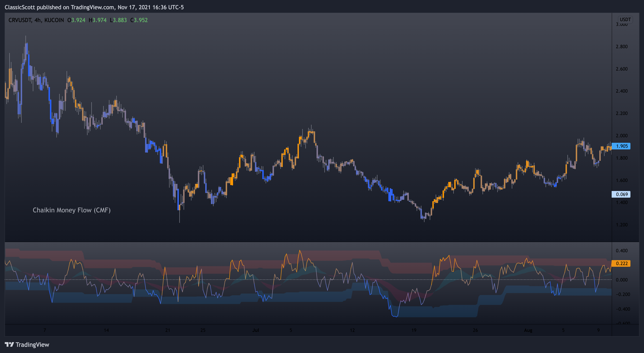Click the 2.600 price axis label
The height and width of the screenshot is (353, 644).
point(622,69)
